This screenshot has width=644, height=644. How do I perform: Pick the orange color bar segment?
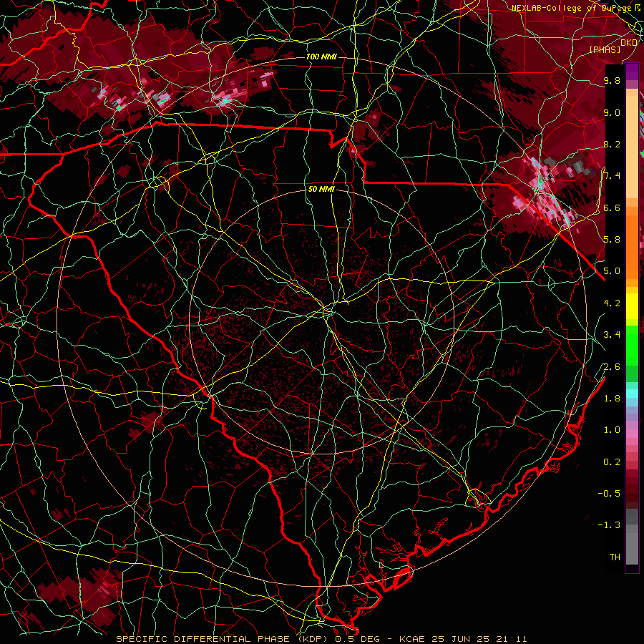pos(632,246)
